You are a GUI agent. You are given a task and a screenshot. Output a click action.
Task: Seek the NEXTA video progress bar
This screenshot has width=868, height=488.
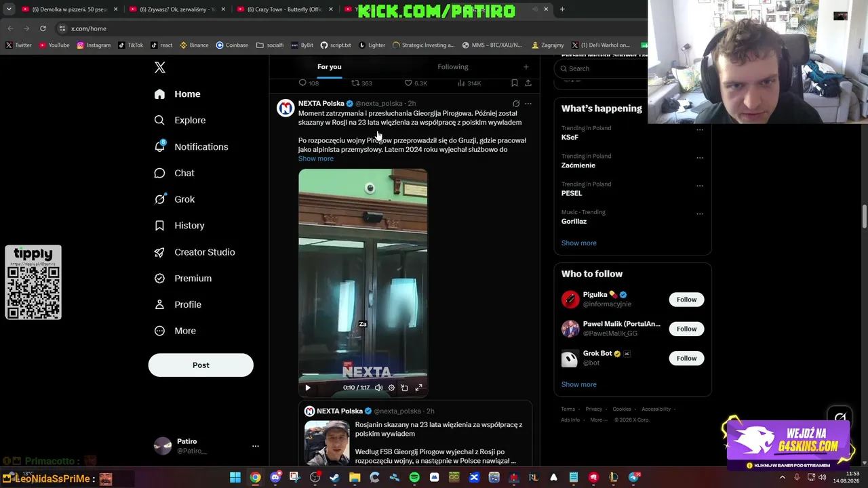pos(363,375)
